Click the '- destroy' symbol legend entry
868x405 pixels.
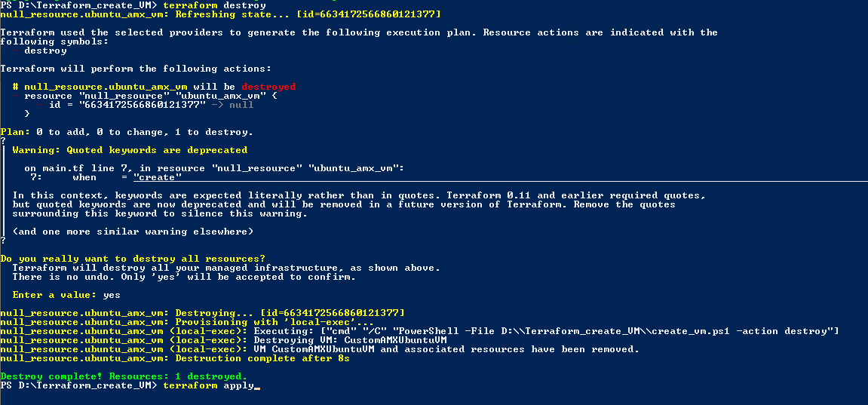click(39, 51)
